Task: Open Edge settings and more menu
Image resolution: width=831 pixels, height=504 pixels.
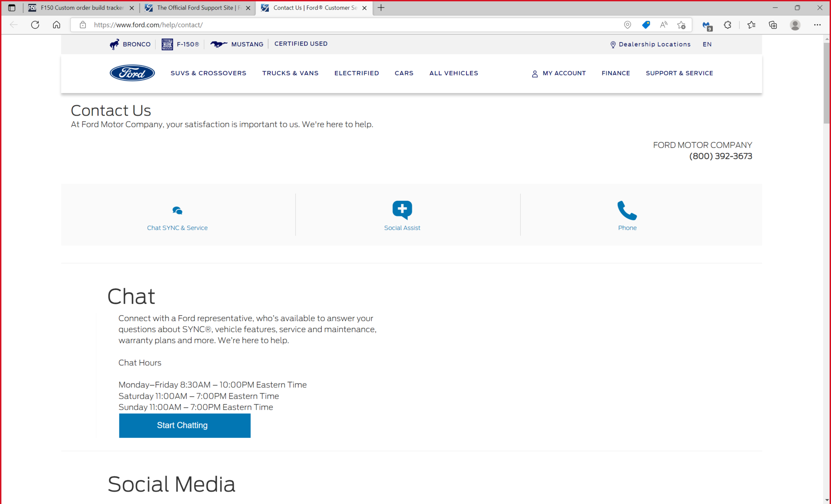Action: 817,25
